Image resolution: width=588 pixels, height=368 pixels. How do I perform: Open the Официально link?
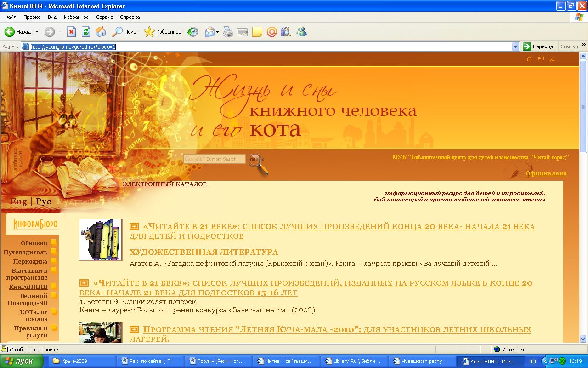(546, 173)
